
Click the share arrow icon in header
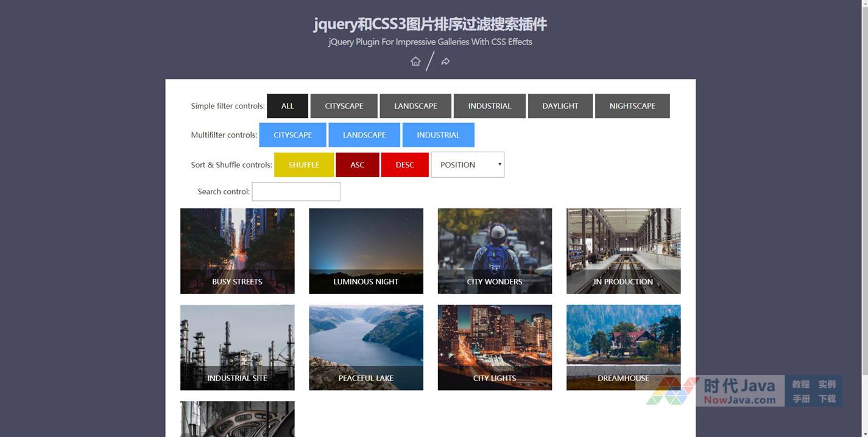pos(445,61)
